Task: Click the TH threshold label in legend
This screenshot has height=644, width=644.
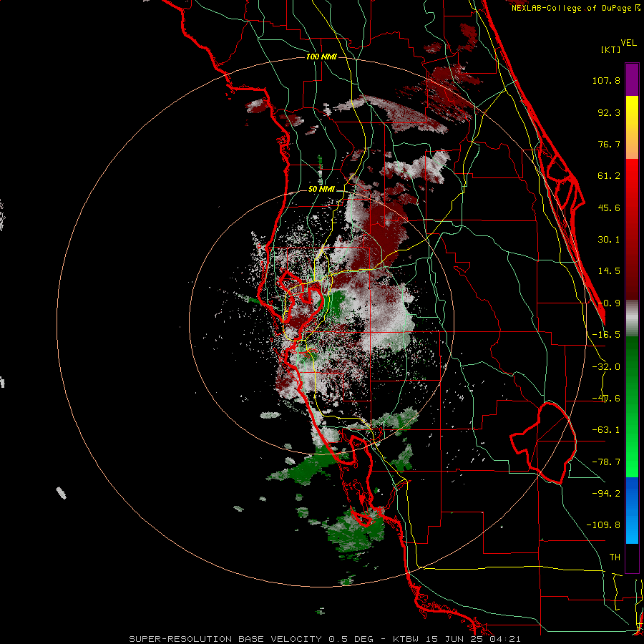Action: 615,557
